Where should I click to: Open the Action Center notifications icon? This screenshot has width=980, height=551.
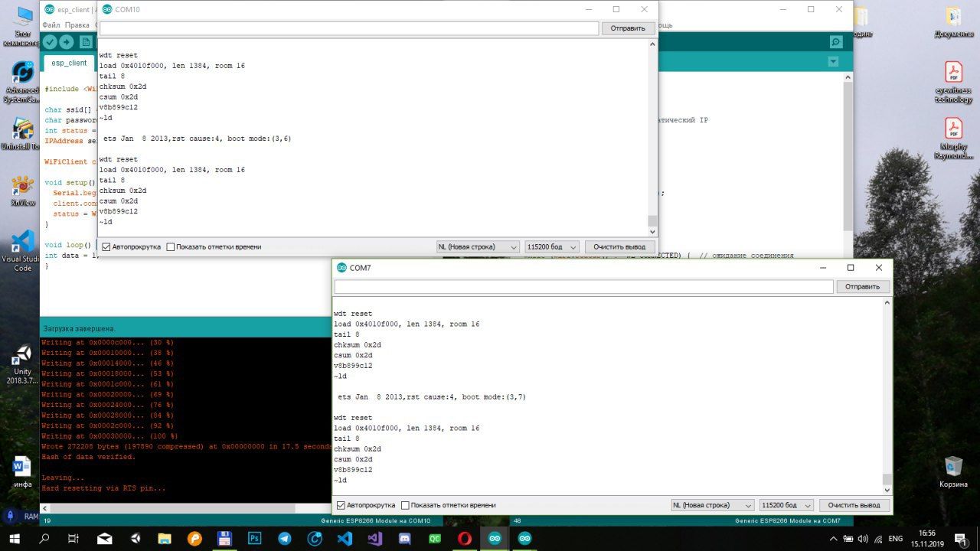pyautogui.click(x=961, y=539)
